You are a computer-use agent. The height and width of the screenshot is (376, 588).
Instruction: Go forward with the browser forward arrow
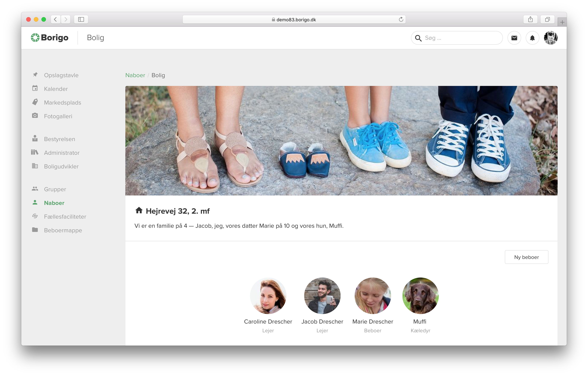coord(66,19)
